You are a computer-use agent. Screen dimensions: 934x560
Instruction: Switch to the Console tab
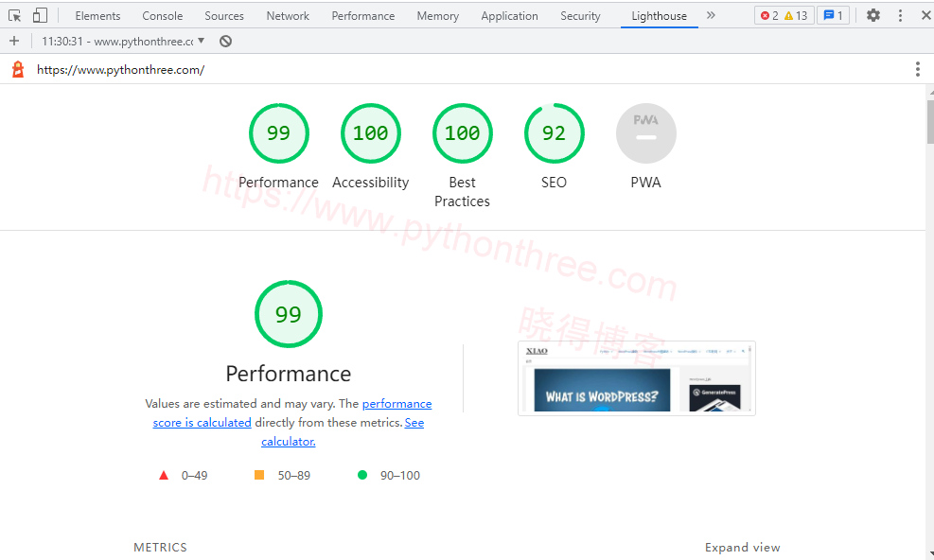tap(162, 15)
